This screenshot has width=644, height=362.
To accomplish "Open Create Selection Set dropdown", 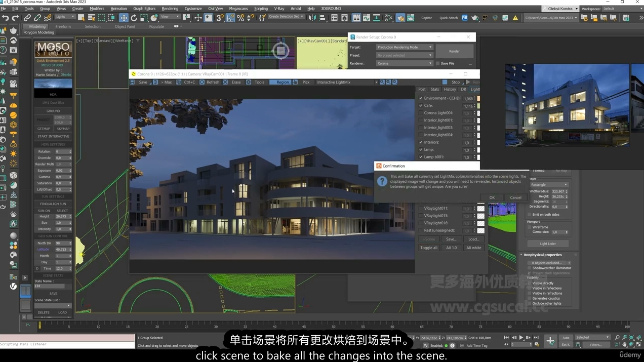I will [x=286, y=17].
